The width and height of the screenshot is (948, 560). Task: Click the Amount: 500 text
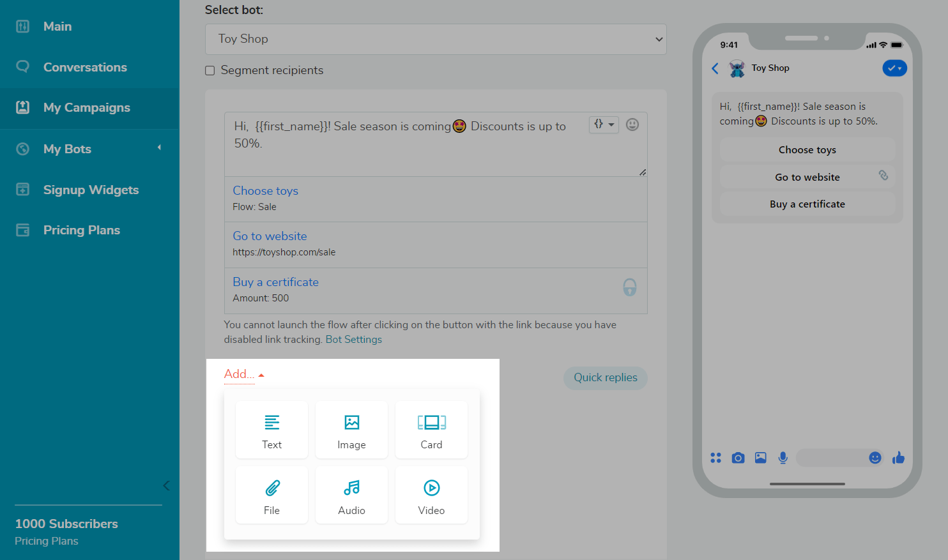261,298
